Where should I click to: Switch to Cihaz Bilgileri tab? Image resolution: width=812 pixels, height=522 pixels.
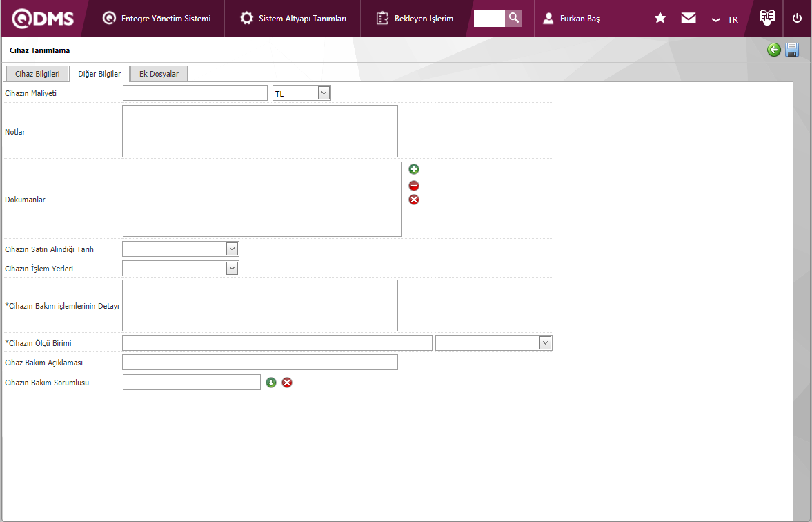click(x=37, y=74)
